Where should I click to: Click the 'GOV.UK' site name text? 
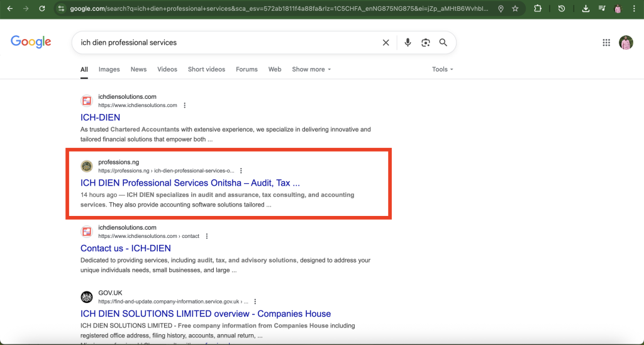(110, 293)
